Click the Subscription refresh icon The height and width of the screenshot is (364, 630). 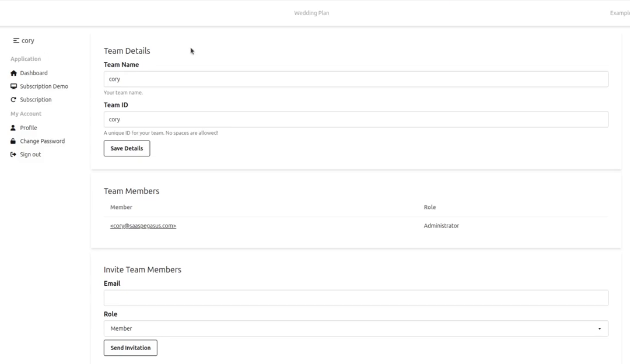[x=13, y=100]
